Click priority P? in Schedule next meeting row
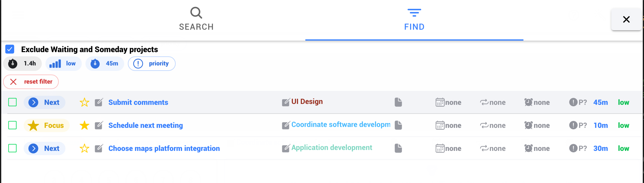 pos(578,125)
